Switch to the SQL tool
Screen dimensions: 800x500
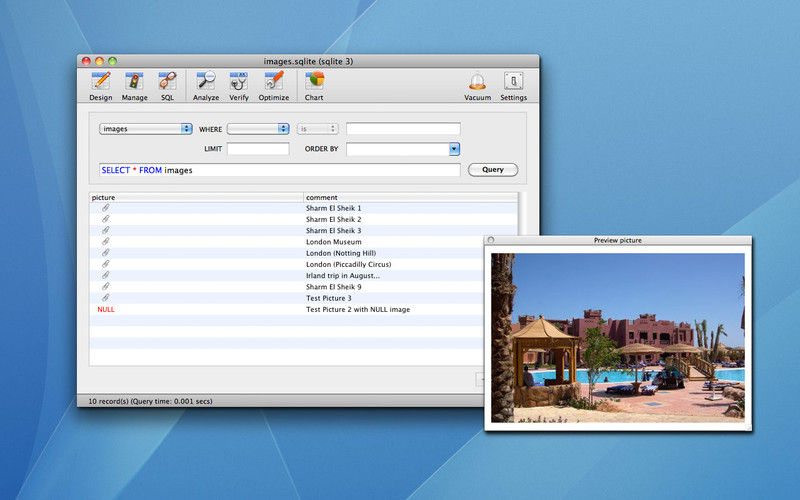(167, 86)
